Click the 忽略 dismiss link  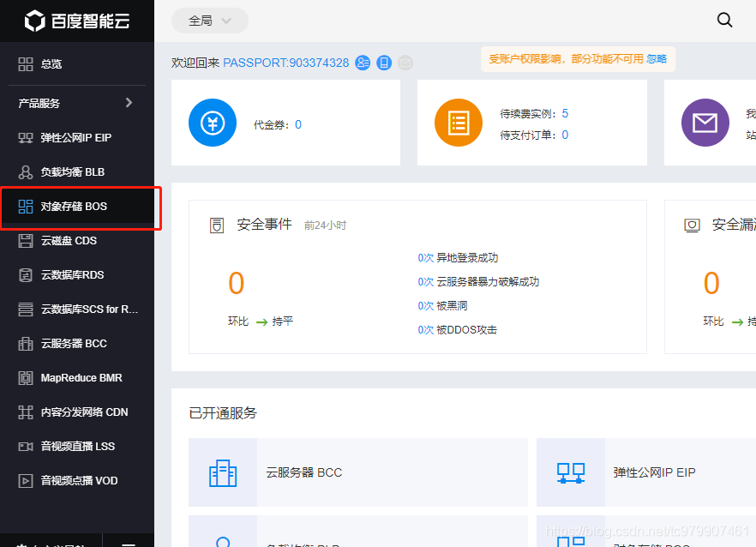coord(657,59)
